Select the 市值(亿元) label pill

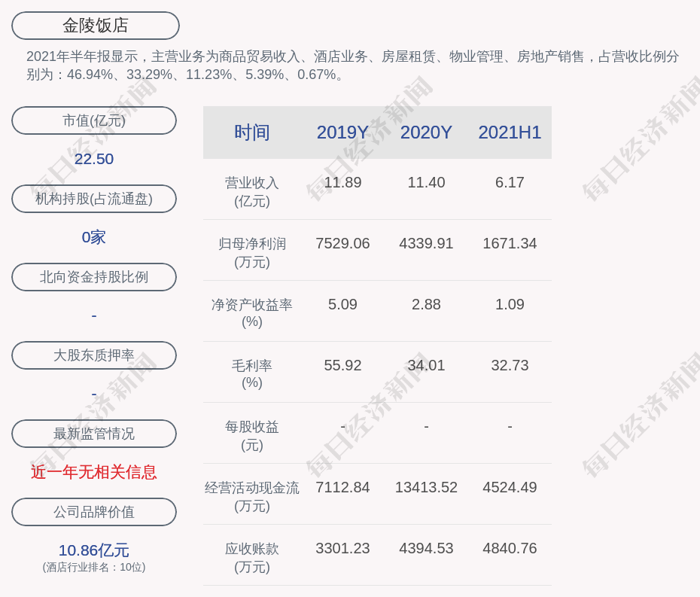(x=94, y=120)
